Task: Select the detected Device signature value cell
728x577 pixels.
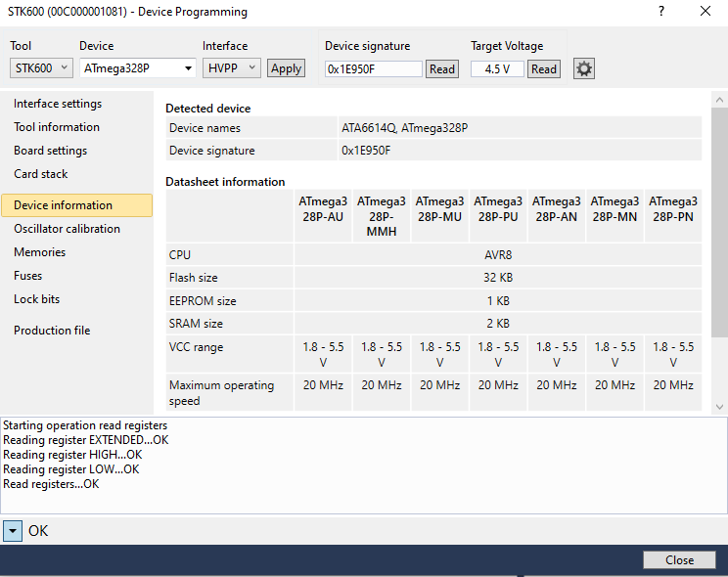Action: tap(520, 151)
